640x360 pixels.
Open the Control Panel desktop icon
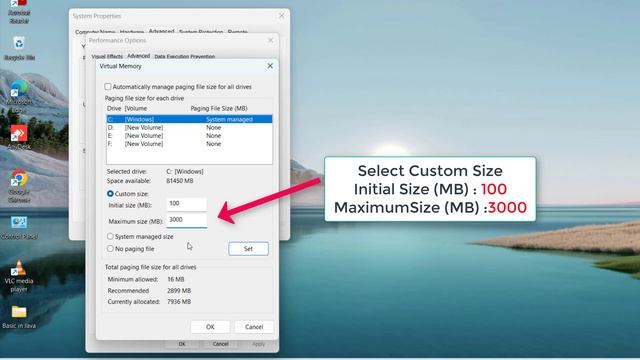(19, 227)
